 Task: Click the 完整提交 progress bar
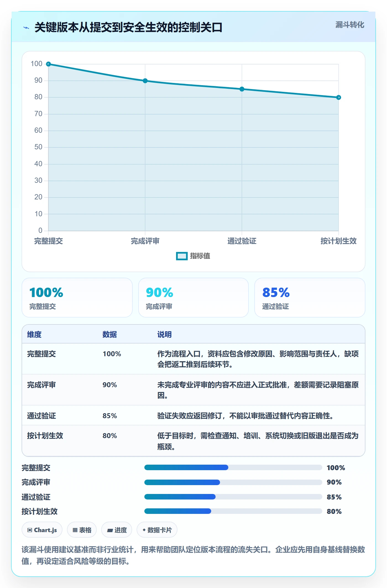tap(233, 467)
